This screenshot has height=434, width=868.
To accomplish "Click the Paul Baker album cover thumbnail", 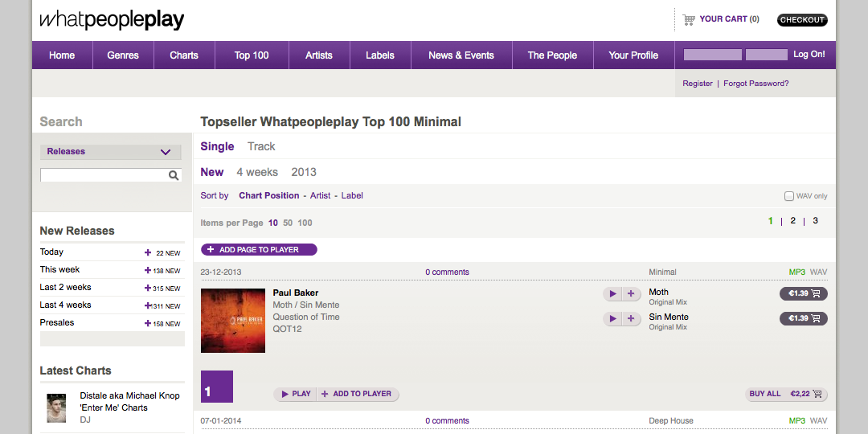I will (233, 320).
